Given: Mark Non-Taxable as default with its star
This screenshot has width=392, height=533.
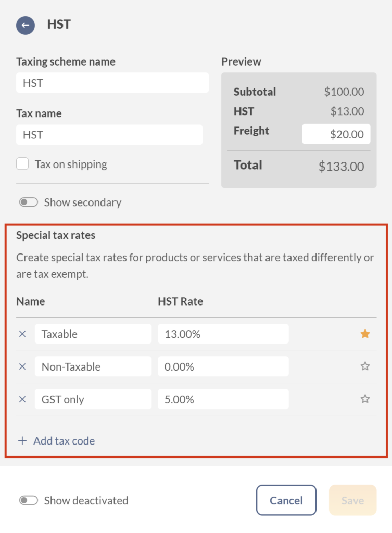Looking at the screenshot, I should pos(365,366).
